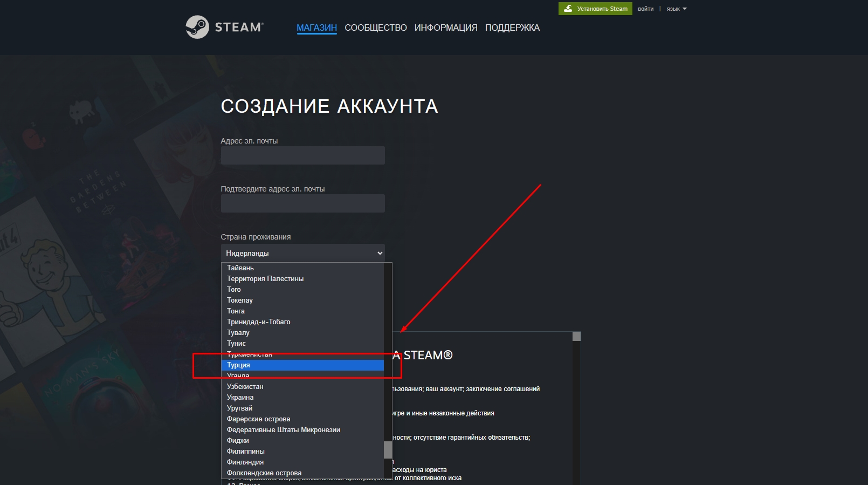
Task: Choose Узбекистан from the country list
Action: point(302,387)
